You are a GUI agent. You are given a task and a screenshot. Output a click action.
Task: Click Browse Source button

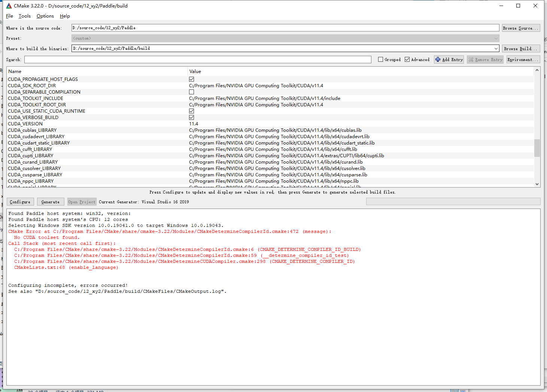coord(520,28)
